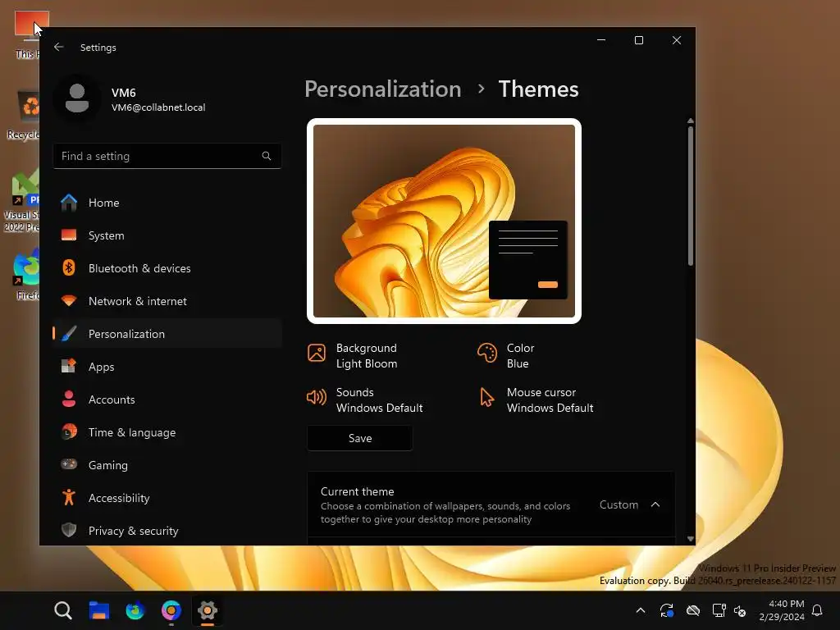Screen dimensions: 840x630
Task: Click the Personalization breadcrumb link
Action: coord(383,89)
